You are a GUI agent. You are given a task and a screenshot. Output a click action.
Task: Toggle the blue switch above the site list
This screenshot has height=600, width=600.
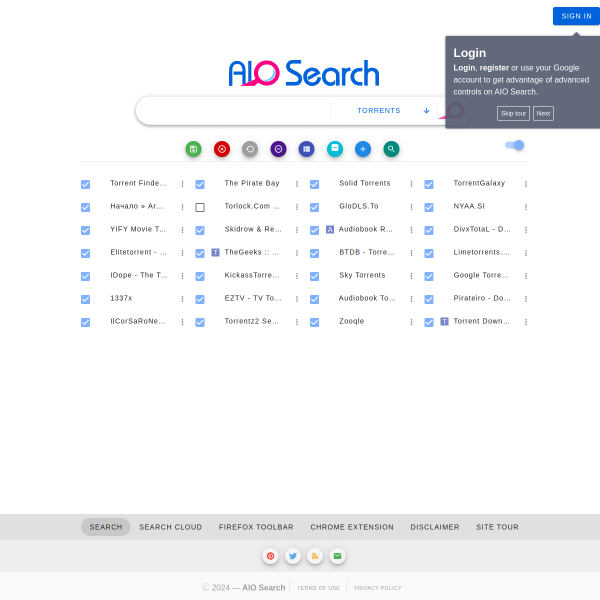tap(515, 145)
